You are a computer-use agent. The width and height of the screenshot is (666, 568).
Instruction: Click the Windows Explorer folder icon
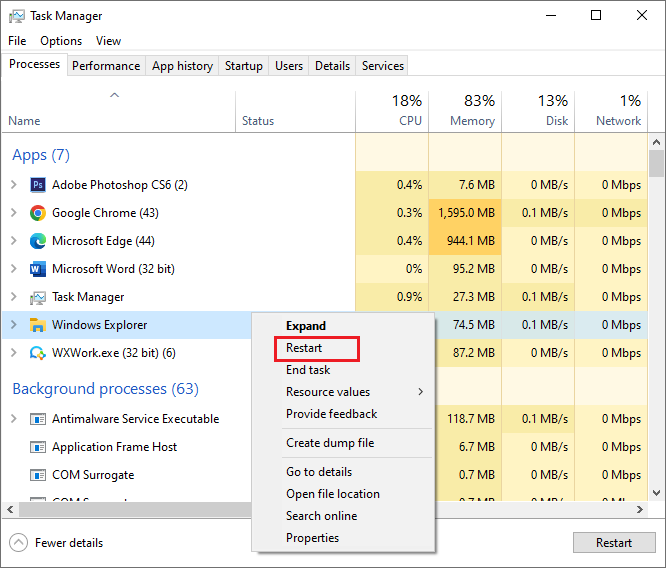38,325
